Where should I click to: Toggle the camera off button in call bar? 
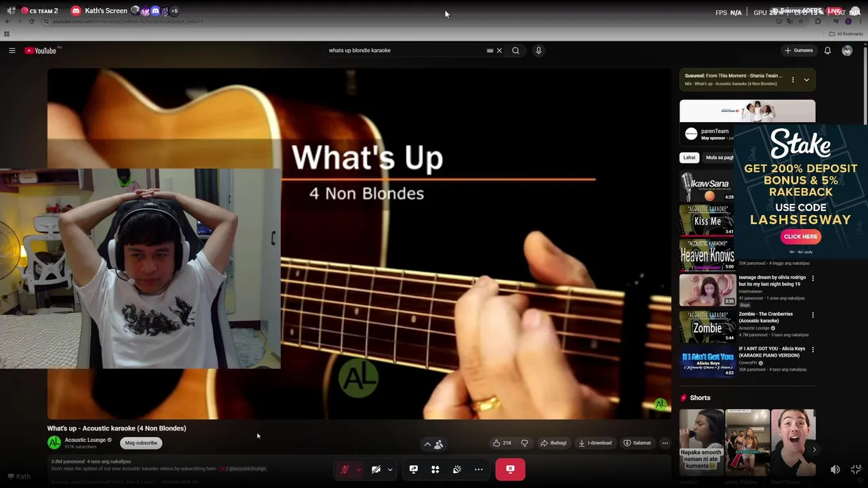coord(376,469)
